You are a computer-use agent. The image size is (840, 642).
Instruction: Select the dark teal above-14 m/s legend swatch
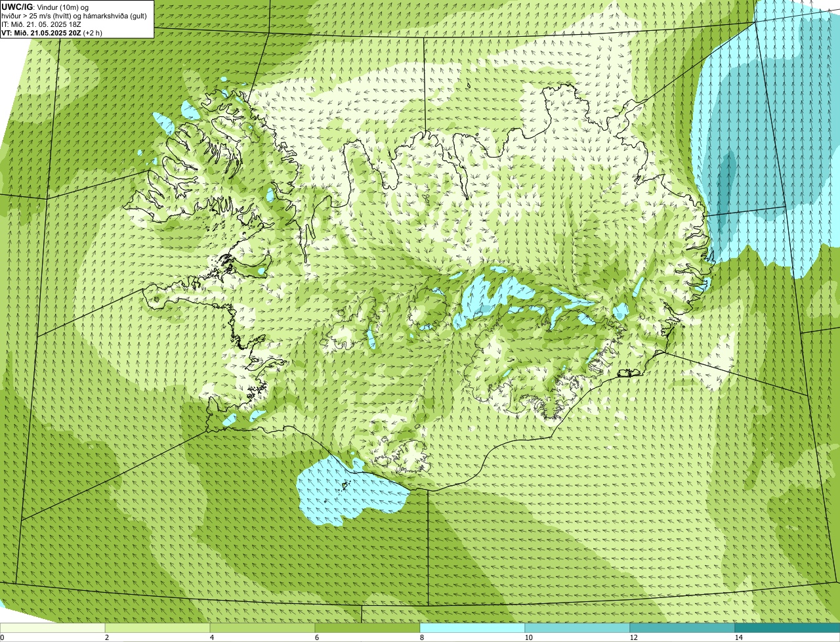point(787,628)
